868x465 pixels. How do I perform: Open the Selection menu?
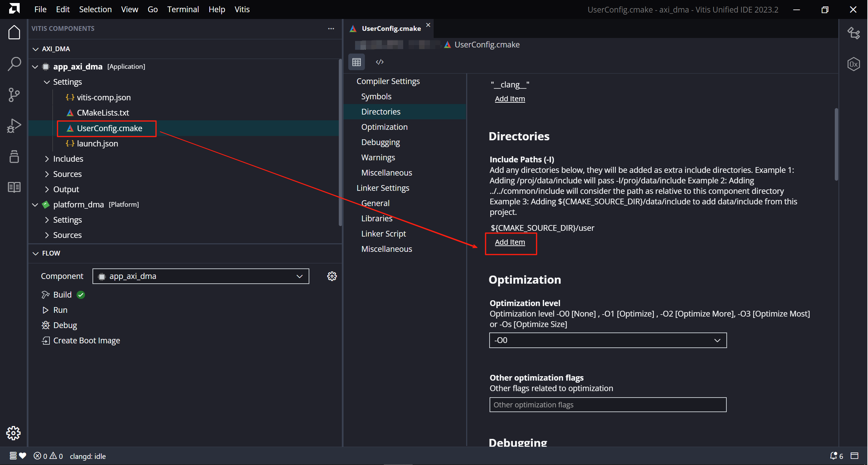(95, 9)
